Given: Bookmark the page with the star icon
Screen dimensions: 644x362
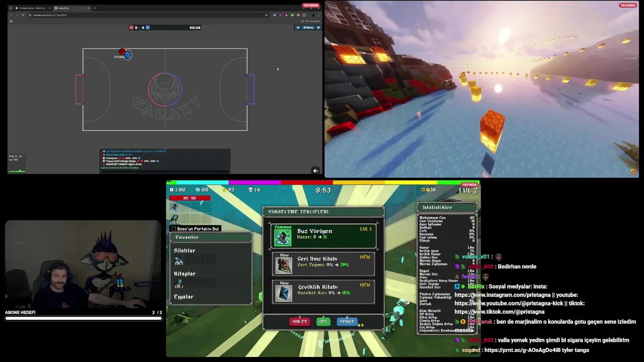Looking at the screenshot, I should (266, 15).
